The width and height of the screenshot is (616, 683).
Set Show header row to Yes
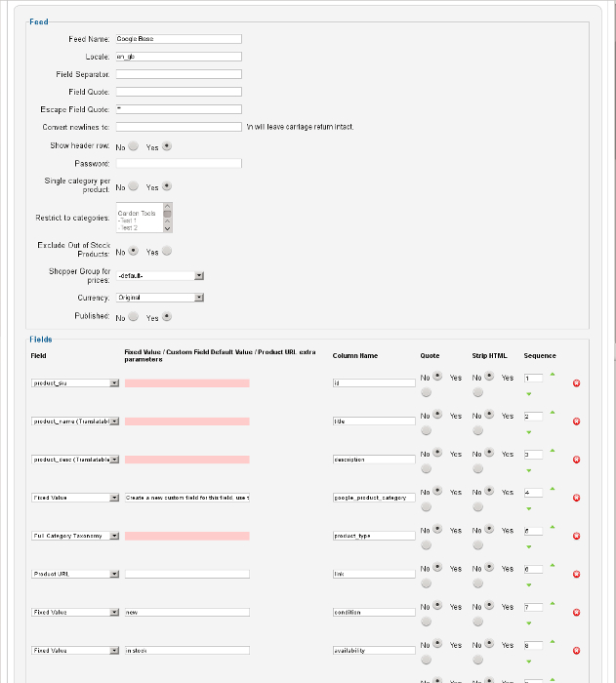pos(167,146)
